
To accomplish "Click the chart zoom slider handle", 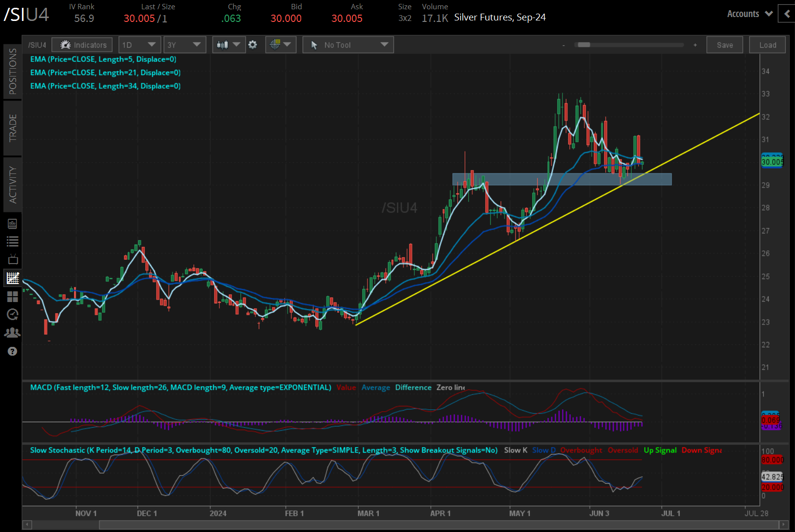I will coord(583,45).
